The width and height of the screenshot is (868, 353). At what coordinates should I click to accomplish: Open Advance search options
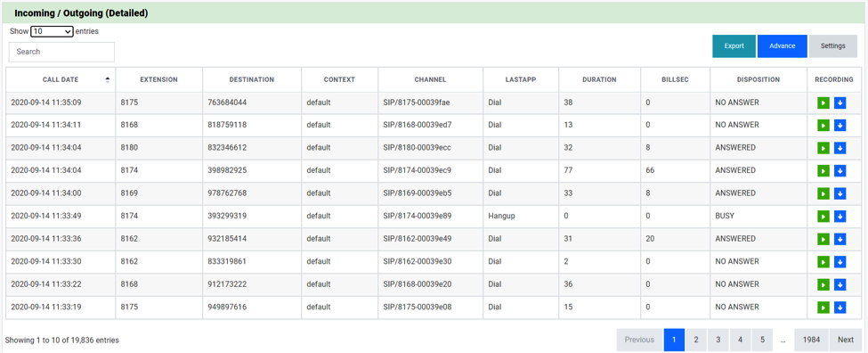tap(783, 46)
